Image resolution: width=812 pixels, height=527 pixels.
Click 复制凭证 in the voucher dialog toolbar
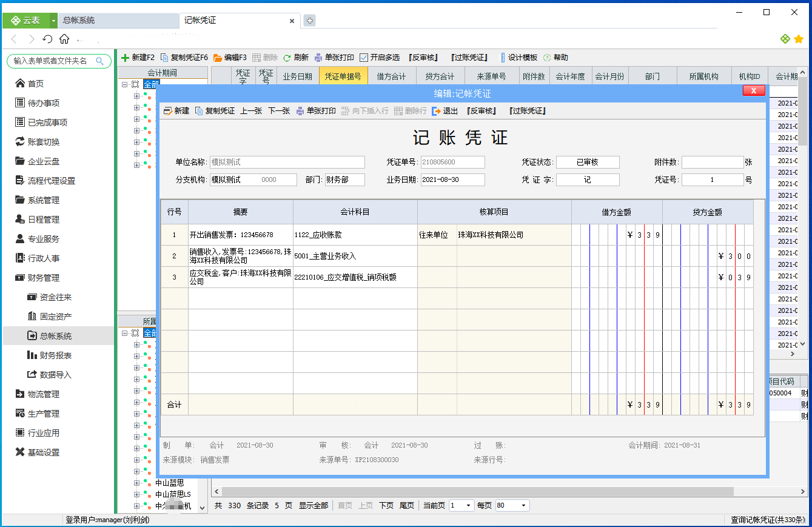click(215, 111)
